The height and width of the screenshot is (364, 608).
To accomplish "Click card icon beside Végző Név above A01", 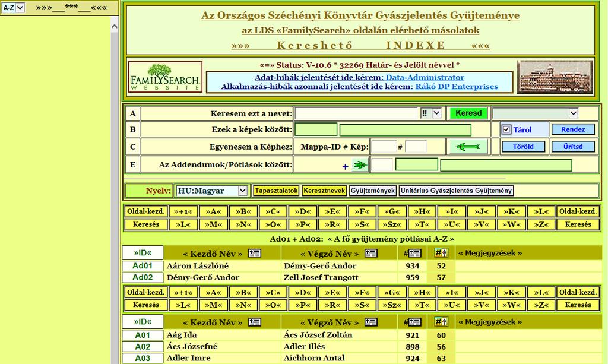I will 370,322.
